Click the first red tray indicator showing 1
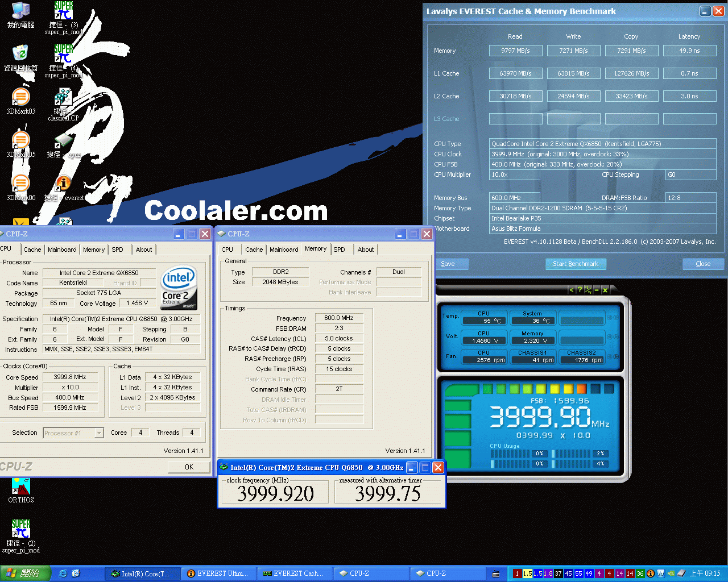This screenshot has height=582, width=728. pyautogui.click(x=517, y=573)
